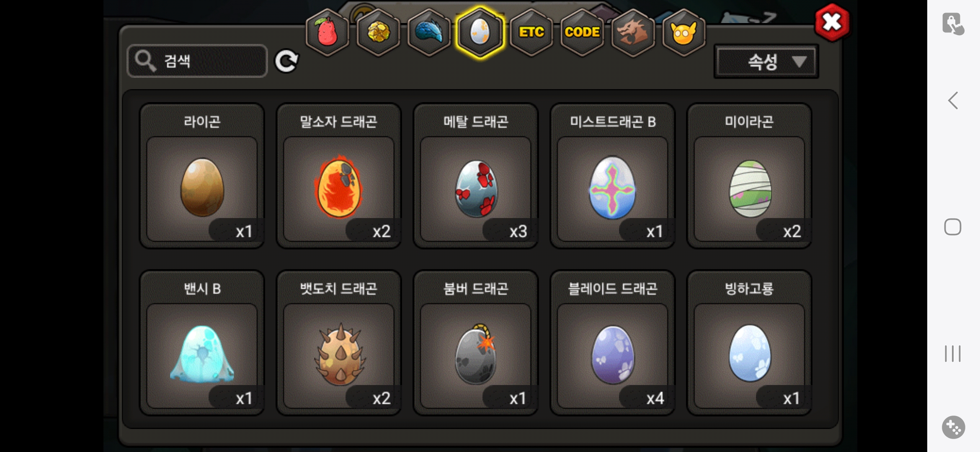Close the inventory with red X
This screenshot has width=980, height=452.
click(x=832, y=22)
